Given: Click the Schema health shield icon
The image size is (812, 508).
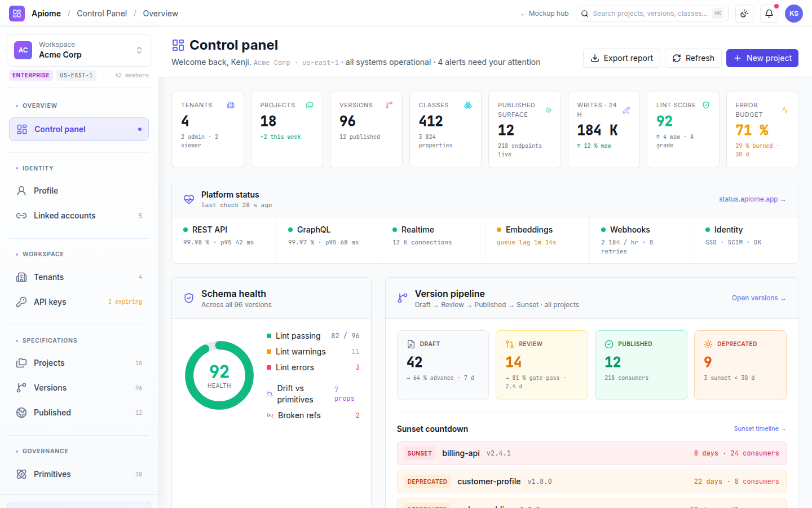Looking at the screenshot, I should [189, 298].
